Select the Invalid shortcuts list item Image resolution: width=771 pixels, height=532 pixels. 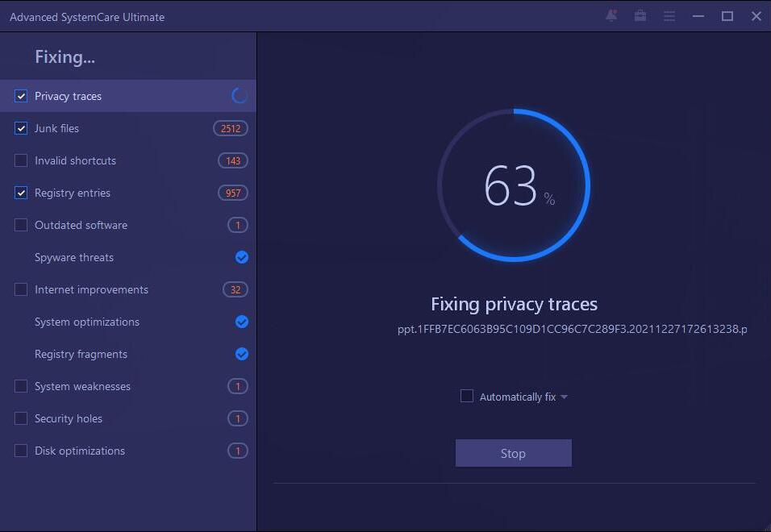pos(128,160)
